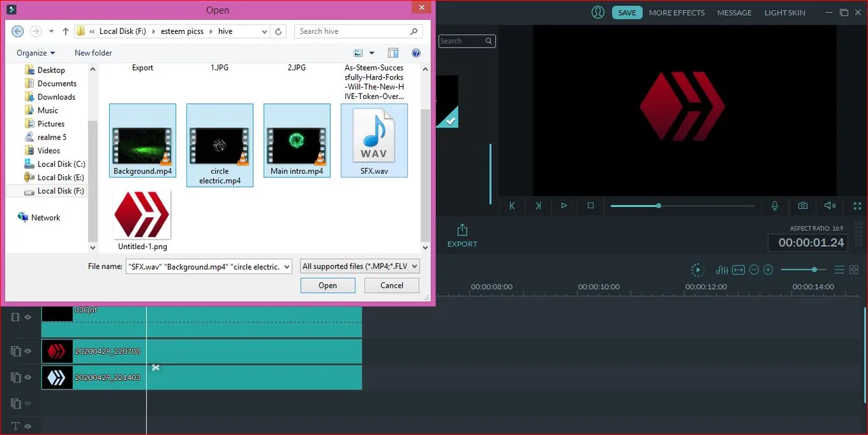Image resolution: width=868 pixels, height=435 pixels.
Task: Go to previous frame in preview
Action: pyautogui.click(x=512, y=206)
